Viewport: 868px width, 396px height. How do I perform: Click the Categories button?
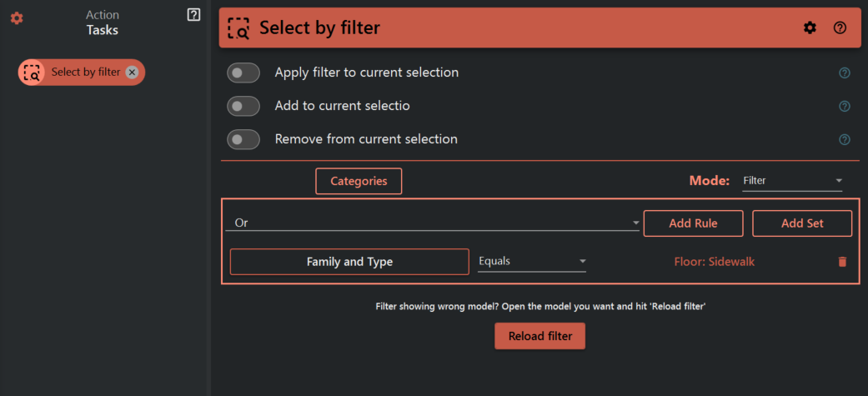tap(359, 181)
